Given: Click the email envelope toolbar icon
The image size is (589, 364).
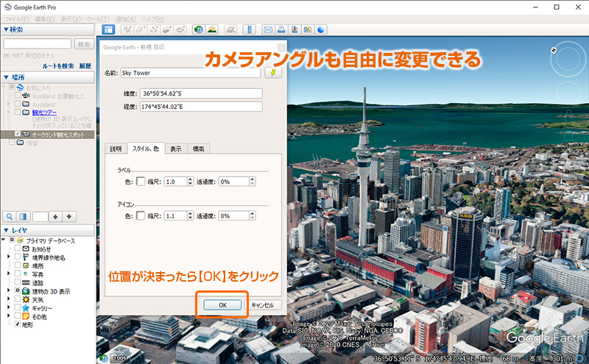Looking at the screenshot, I should [x=268, y=29].
